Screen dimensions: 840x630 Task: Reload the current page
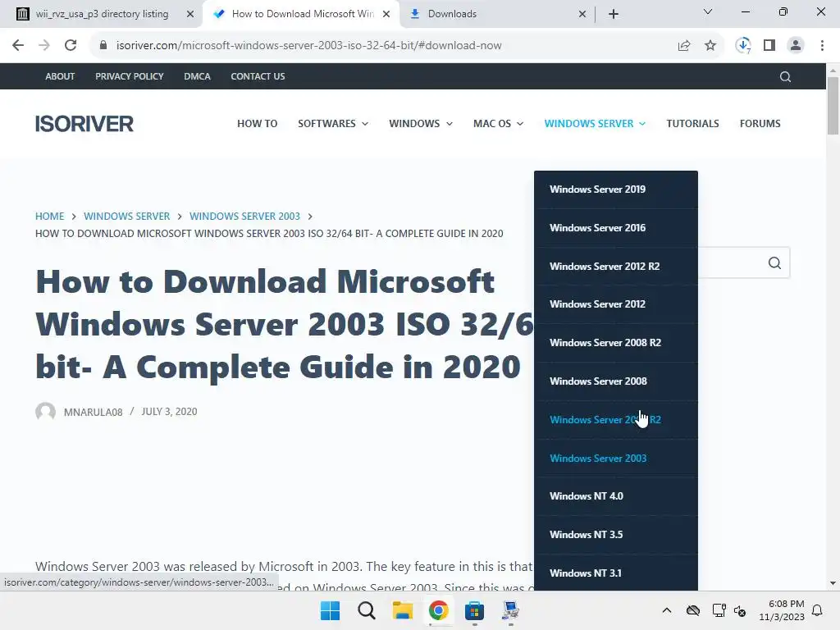[71, 46]
